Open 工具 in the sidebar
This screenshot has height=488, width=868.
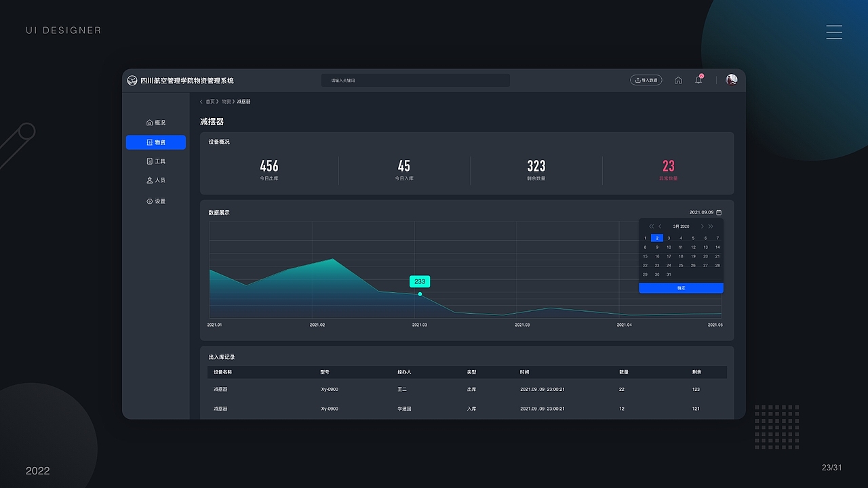(156, 161)
